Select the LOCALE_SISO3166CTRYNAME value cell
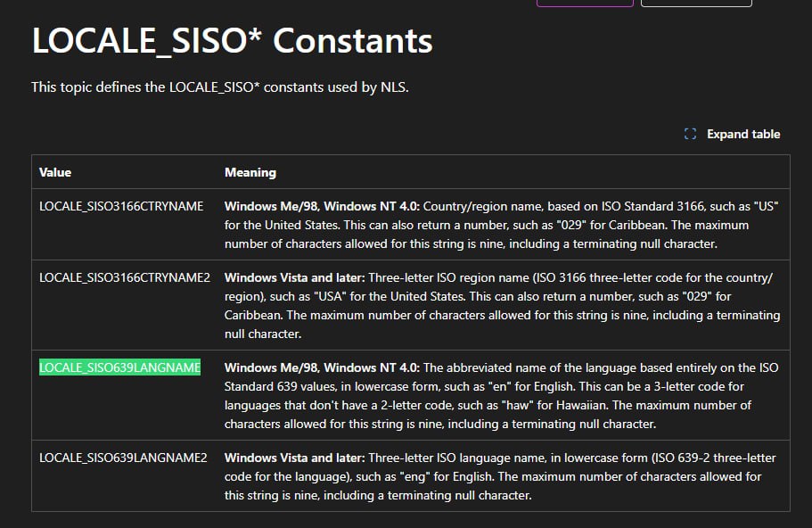 pyautogui.click(x=121, y=206)
